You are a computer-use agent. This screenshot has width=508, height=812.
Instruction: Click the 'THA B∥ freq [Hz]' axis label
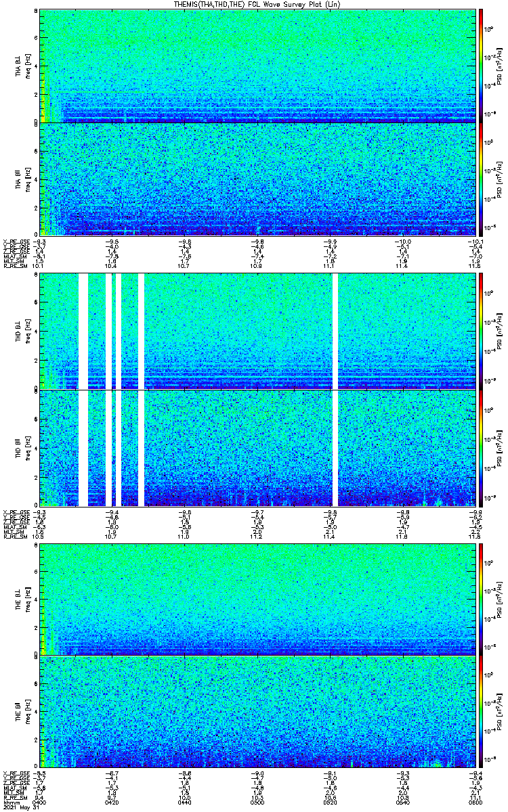23,179
